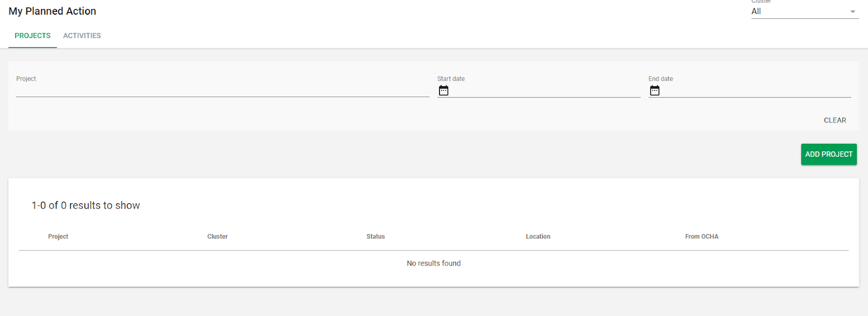Open the End date calendar picker
Screen dimensions: 868x316
655,90
